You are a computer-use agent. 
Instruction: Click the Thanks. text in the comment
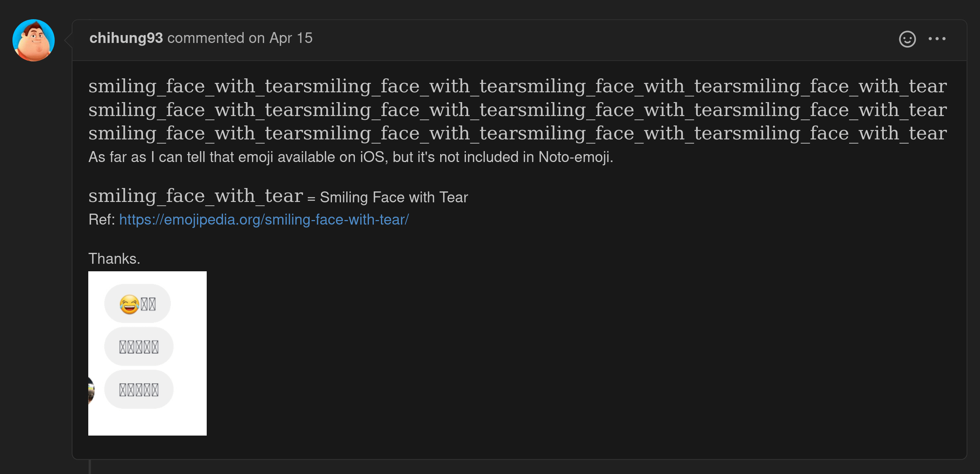(114, 258)
